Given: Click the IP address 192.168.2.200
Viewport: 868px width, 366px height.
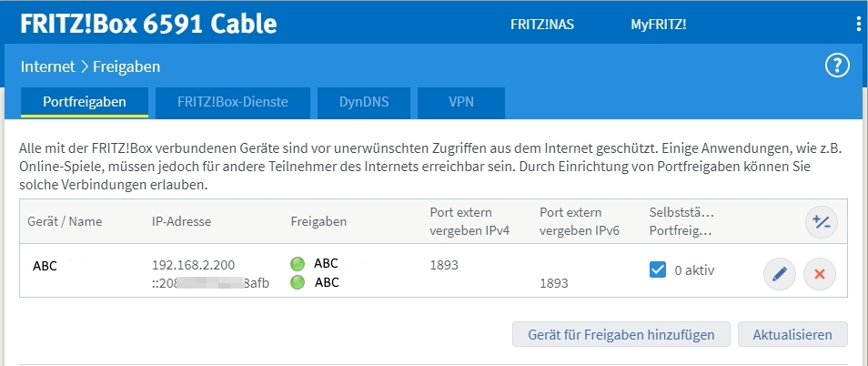Looking at the screenshot, I should [194, 265].
